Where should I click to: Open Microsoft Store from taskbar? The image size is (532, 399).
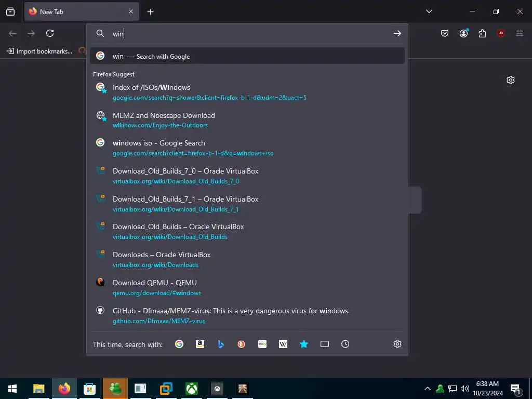pyautogui.click(x=89, y=389)
